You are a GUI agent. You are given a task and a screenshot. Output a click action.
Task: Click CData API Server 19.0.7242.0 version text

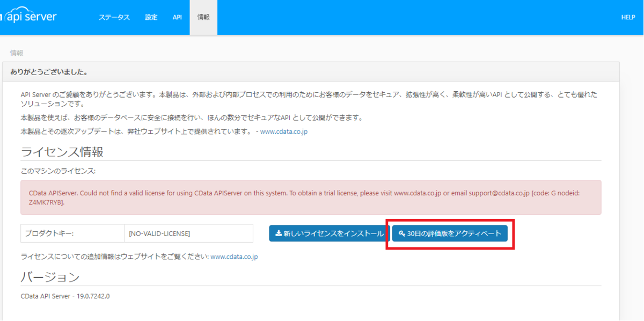[65, 296]
